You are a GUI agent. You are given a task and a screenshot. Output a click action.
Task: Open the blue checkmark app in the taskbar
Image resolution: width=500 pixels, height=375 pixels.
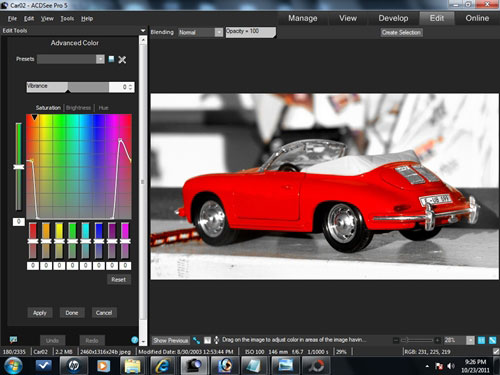[43, 366]
